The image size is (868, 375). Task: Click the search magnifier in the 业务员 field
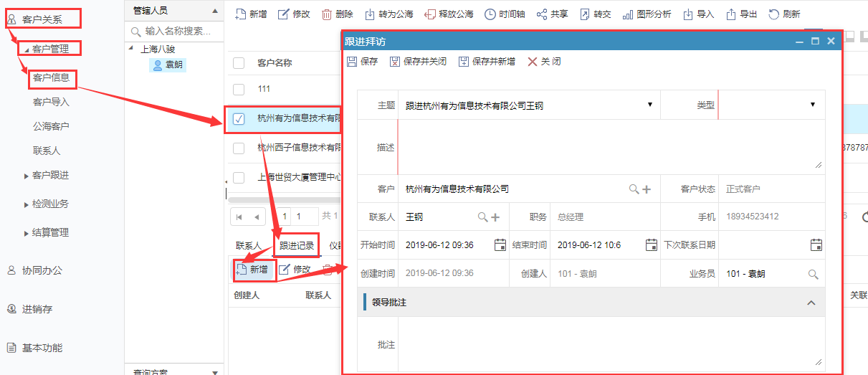[x=813, y=274]
